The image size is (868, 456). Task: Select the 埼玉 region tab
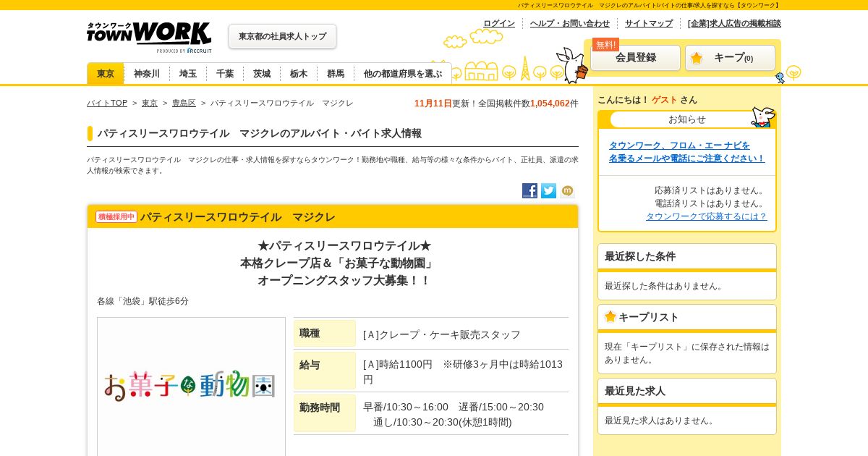coord(188,74)
